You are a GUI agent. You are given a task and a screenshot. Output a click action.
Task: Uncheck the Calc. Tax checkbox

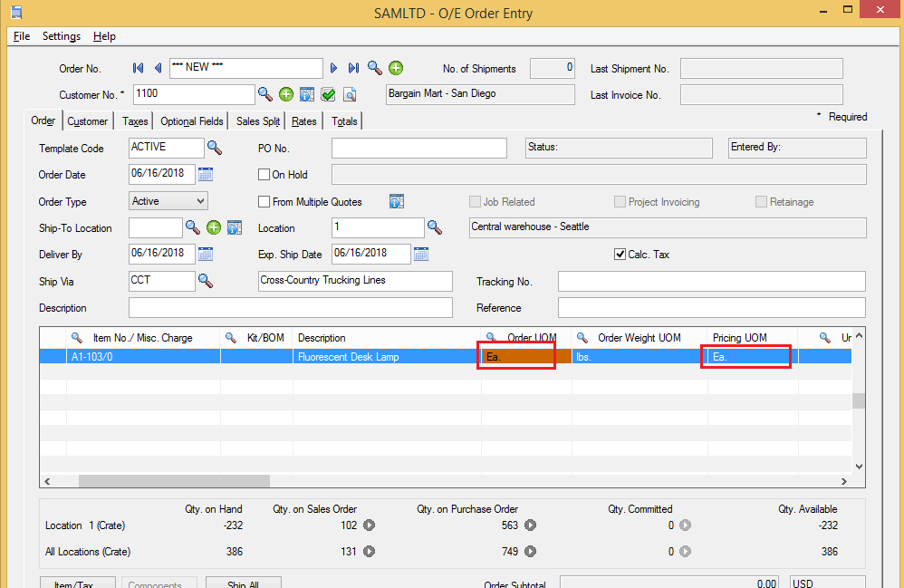coord(620,255)
